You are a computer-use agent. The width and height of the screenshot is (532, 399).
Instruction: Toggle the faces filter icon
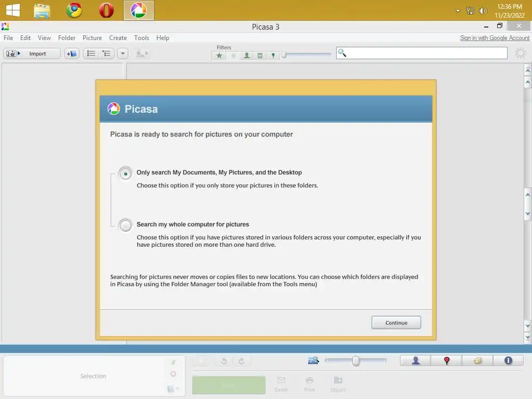247,55
